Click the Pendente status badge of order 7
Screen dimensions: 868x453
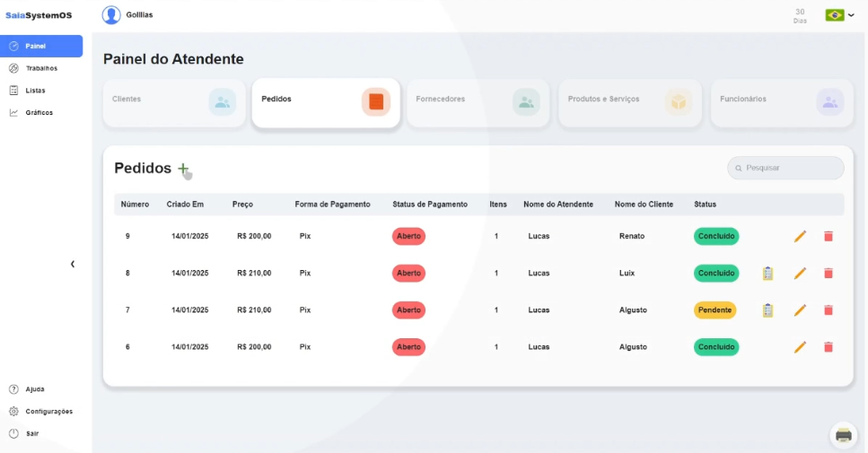click(715, 310)
